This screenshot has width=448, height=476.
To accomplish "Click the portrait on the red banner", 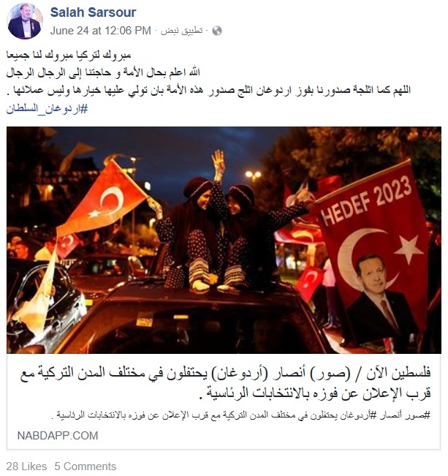I will 379,296.
